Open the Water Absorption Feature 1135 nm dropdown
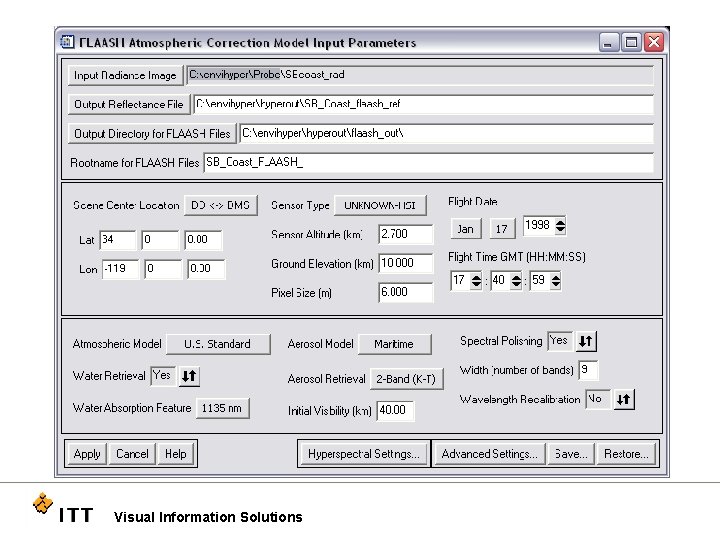Image resolution: width=720 pixels, height=540 pixels. point(222,408)
